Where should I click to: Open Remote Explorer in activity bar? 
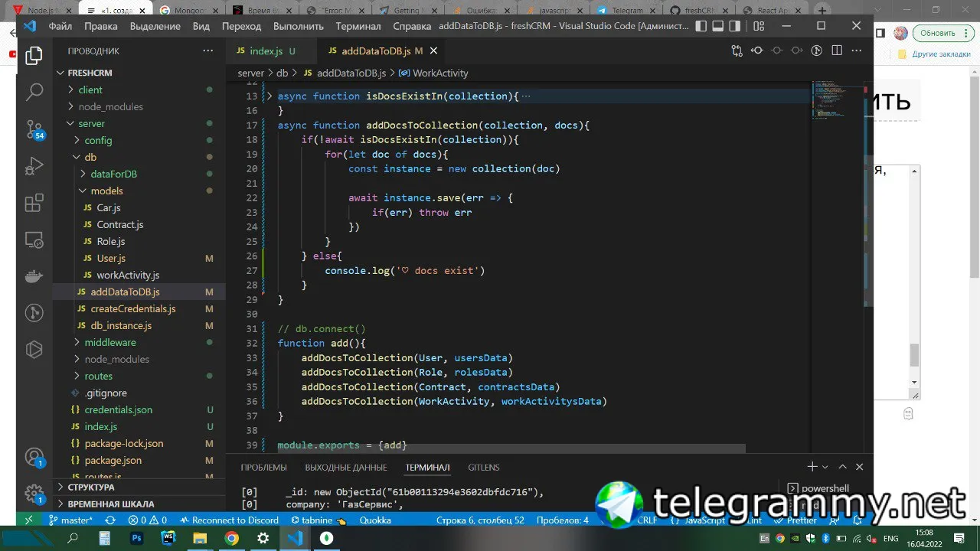pos(34,240)
